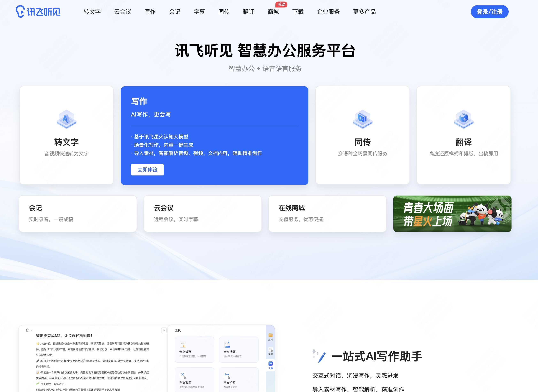Click the home icon in editor preview
Image resolution: width=538 pixels, height=392 pixels.
coord(28,330)
